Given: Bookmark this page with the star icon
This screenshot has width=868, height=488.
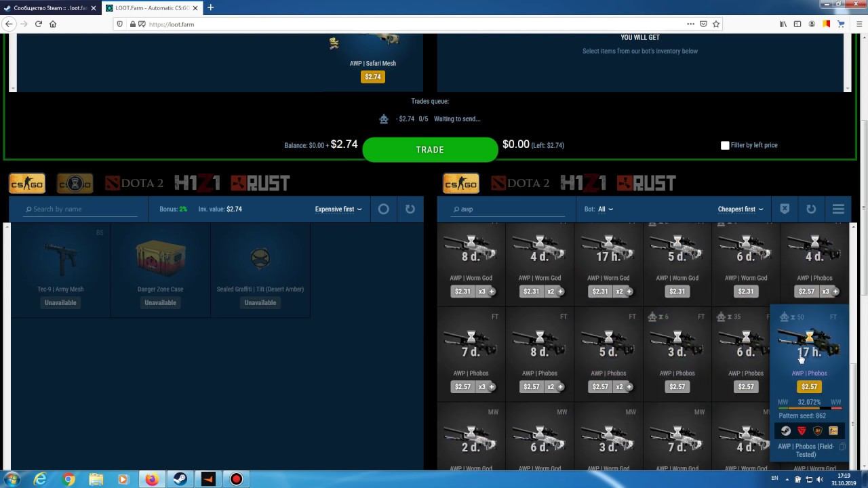Looking at the screenshot, I should (x=716, y=24).
